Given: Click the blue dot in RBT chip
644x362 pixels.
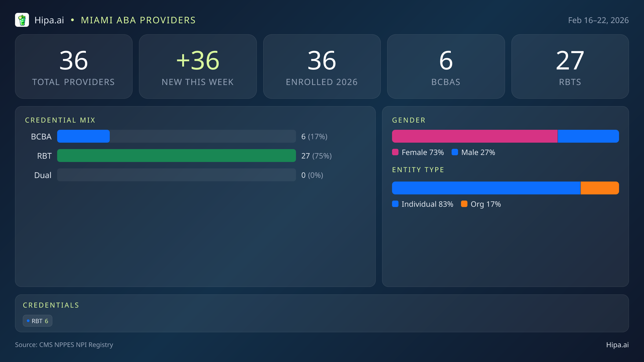Looking at the screenshot, I should click(x=28, y=321).
